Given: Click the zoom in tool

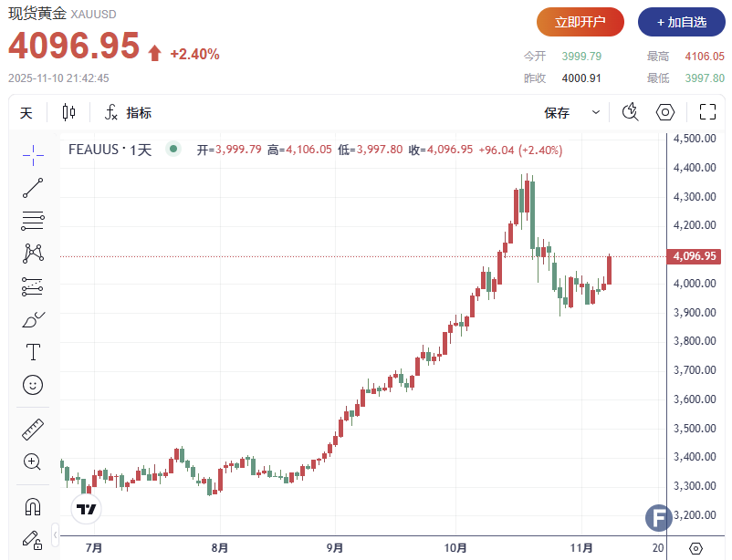Looking at the screenshot, I should pos(33,461).
